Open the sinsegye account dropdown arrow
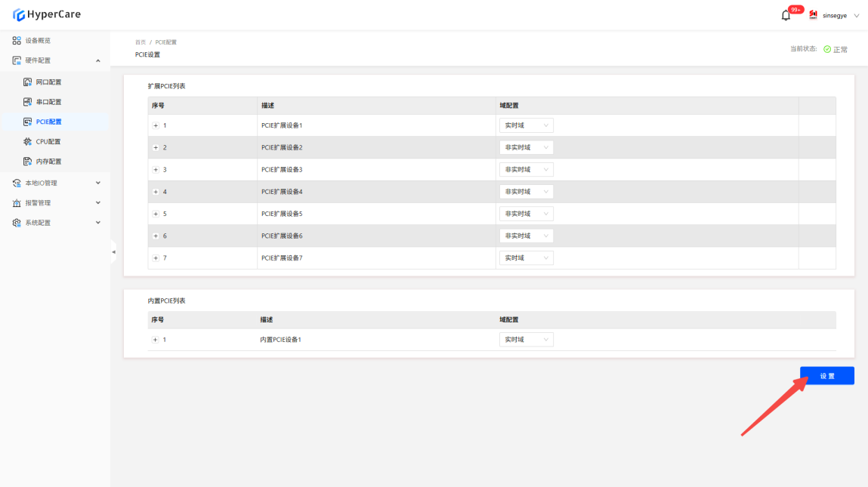 [x=857, y=16]
